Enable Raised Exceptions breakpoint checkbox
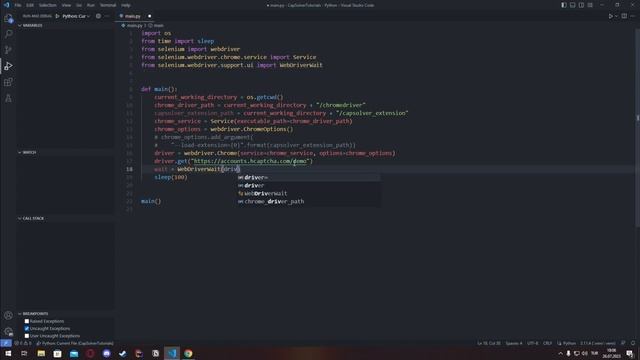Viewport: 640px width, 360px height. point(27,321)
